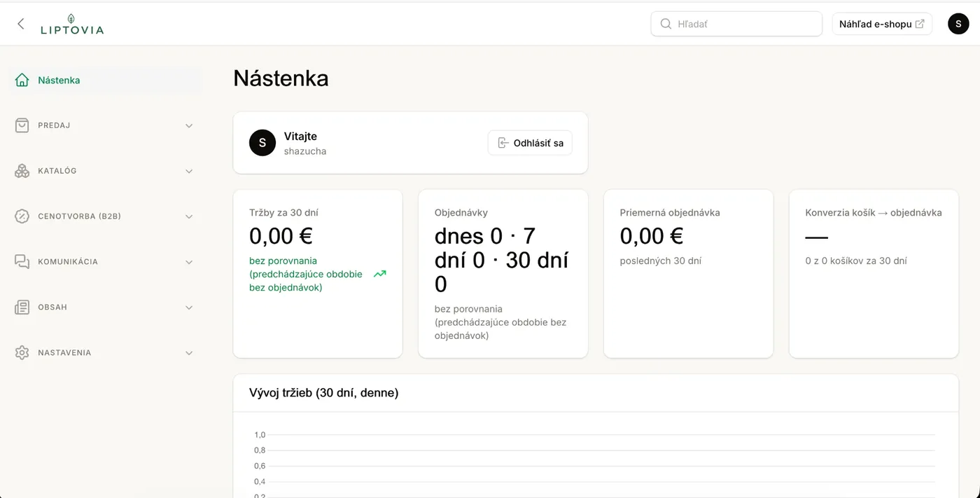Click the back arrow beside the Liptovia logo
Image resolution: width=980 pixels, height=498 pixels.
[21, 24]
